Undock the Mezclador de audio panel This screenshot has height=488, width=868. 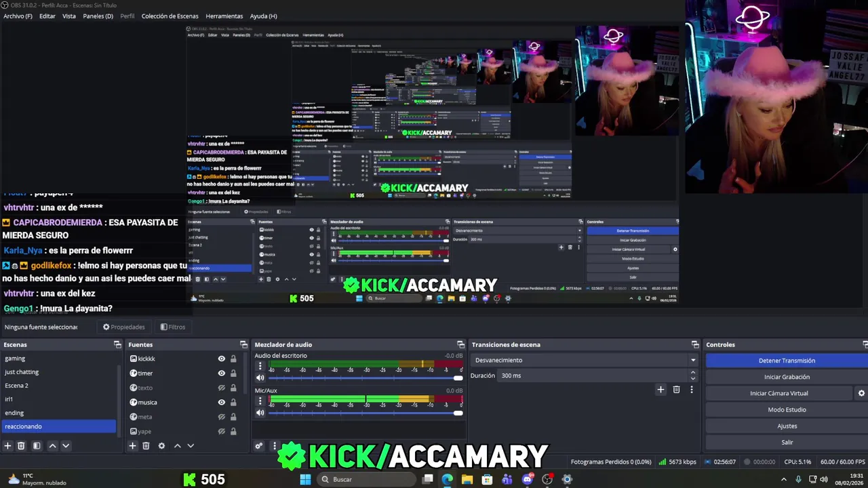(x=460, y=344)
